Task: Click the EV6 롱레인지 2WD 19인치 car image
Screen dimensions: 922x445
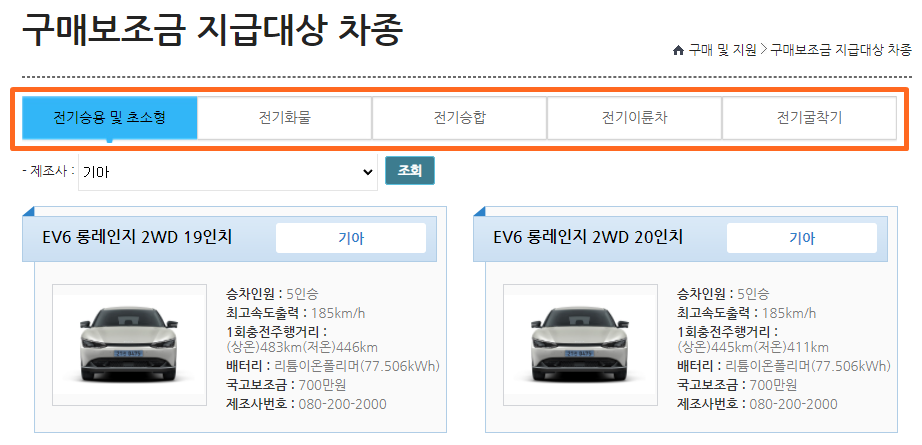Action: pos(129,344)
